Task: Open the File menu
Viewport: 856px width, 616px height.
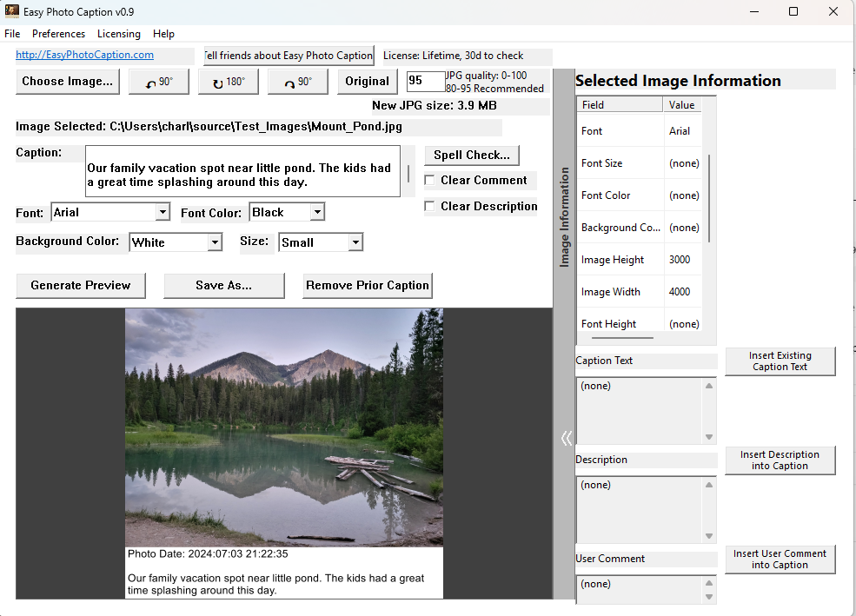Action: pyautogui.click(x=12, y=34)
